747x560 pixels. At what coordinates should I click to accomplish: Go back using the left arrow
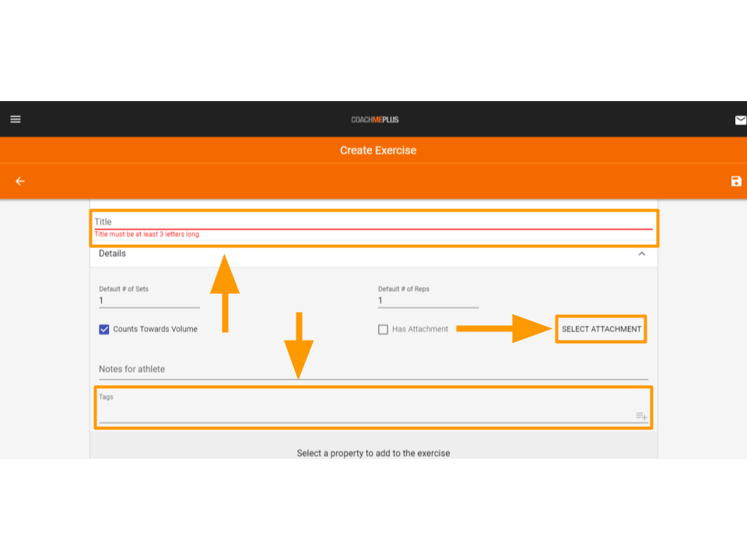click(x=20, y=181)
